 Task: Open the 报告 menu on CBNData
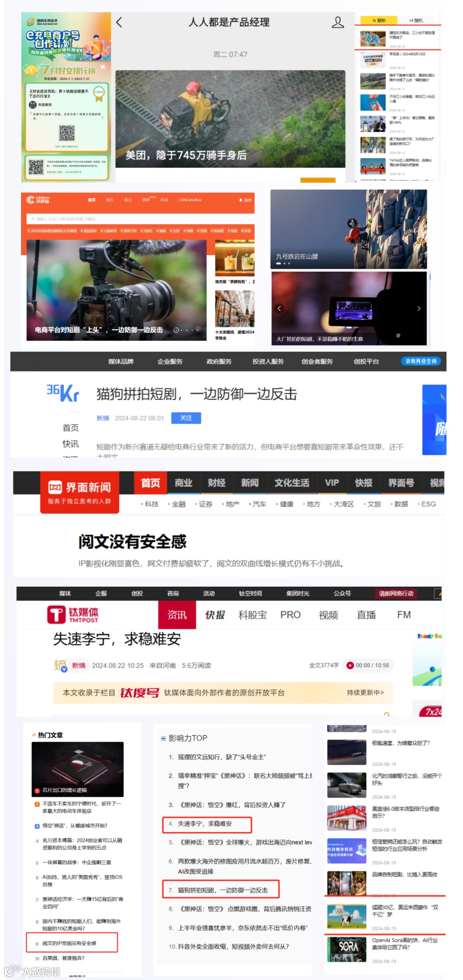click(110, 200)
